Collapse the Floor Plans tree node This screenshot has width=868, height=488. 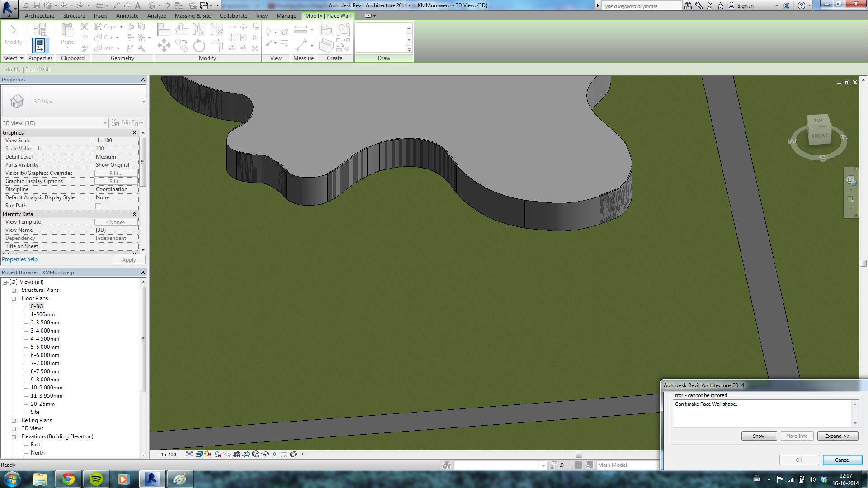[x=14, y=299]
